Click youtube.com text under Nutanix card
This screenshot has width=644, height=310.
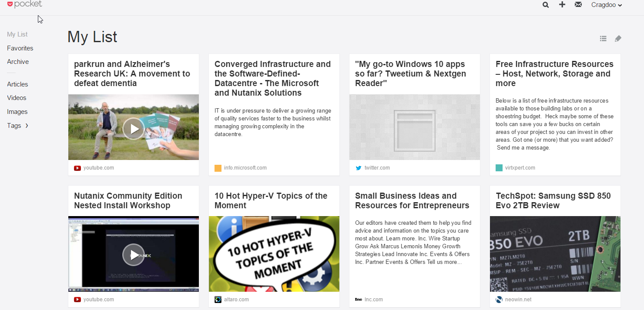click(x=99, y=300)
